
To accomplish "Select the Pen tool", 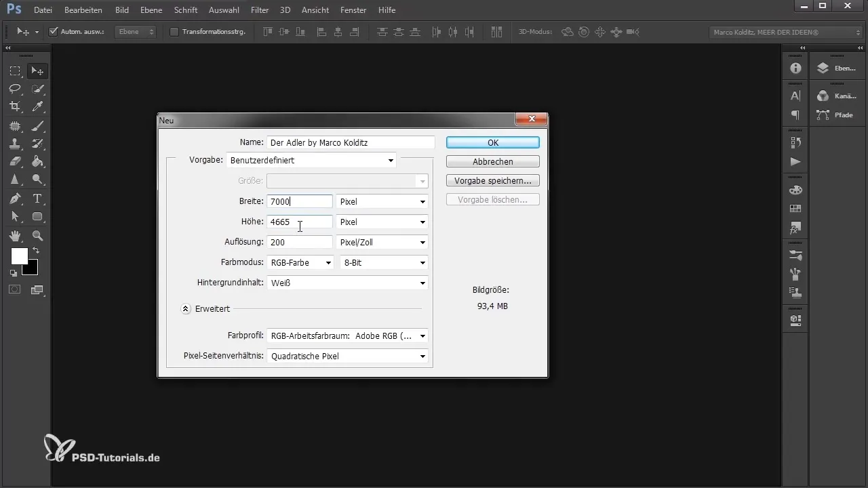I will pos(15,199).
